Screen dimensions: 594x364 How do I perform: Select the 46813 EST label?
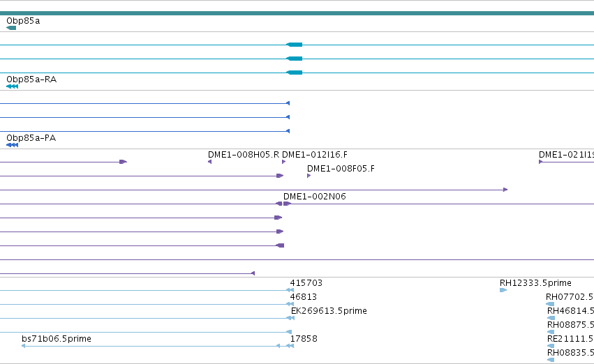tap(304, 297)
